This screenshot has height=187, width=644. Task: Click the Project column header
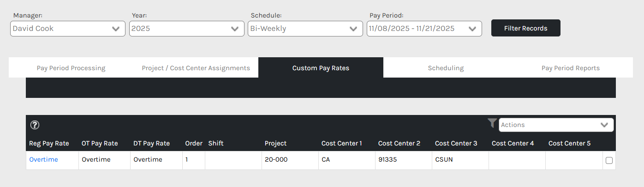tap(275, 144)
